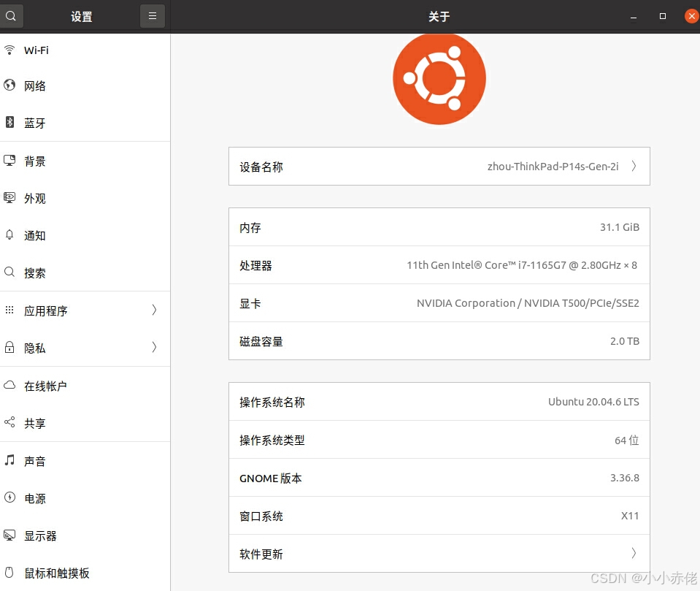Click the monitor icon beside 背景
700x591 pixels.
coord(9,161)
